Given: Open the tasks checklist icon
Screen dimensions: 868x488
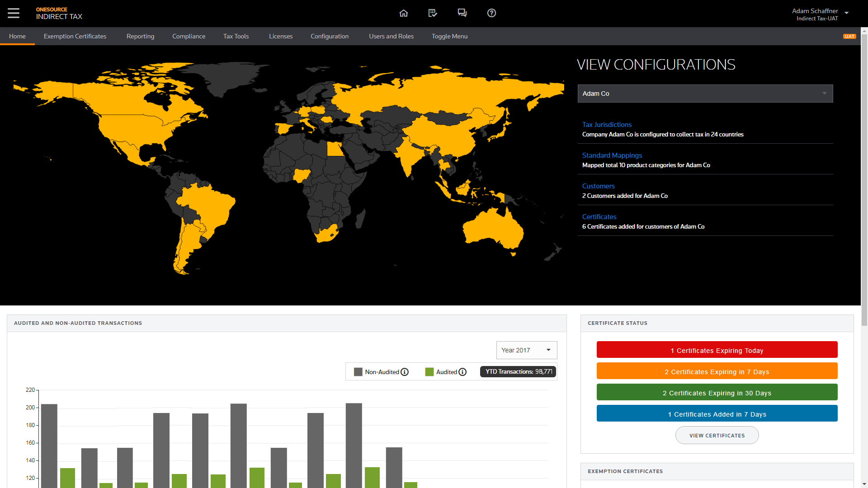Looking at the screenshot, I should coord(433,13).
